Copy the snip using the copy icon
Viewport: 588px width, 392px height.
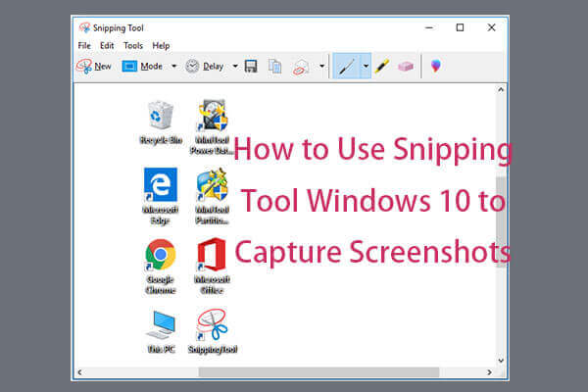click(274, 67)
